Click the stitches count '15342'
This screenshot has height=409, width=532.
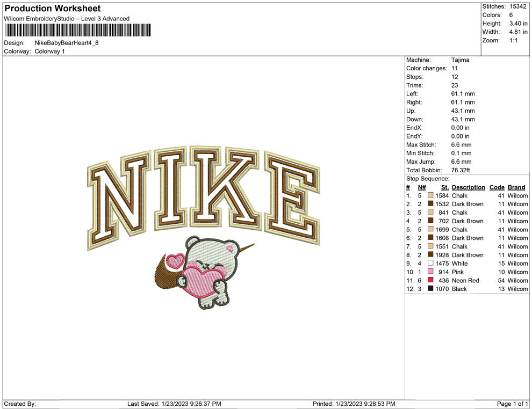click(x=517, y=6)
